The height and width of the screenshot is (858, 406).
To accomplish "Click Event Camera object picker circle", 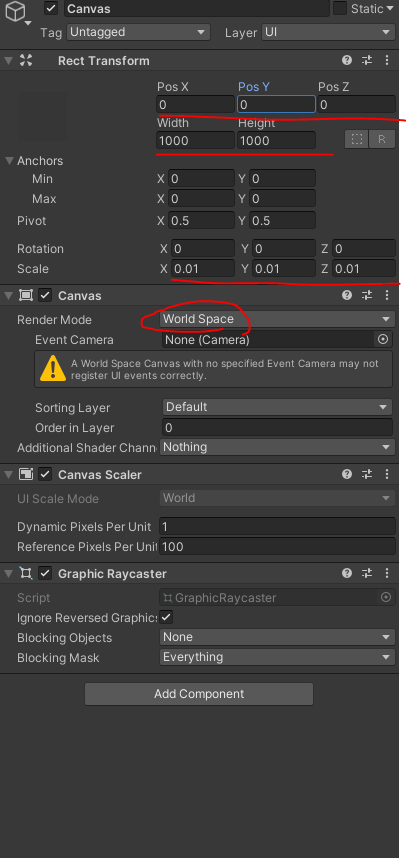I will pyautogui.click(x=383, y=340).
